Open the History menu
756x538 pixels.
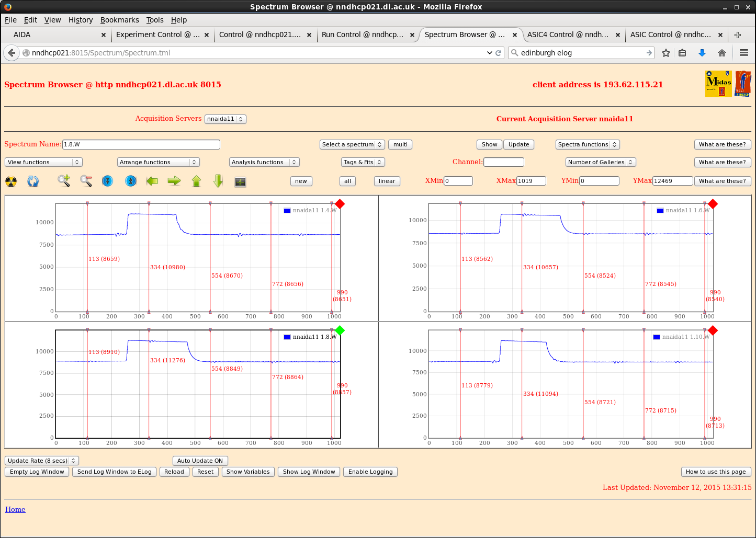(x=81, y=20)
